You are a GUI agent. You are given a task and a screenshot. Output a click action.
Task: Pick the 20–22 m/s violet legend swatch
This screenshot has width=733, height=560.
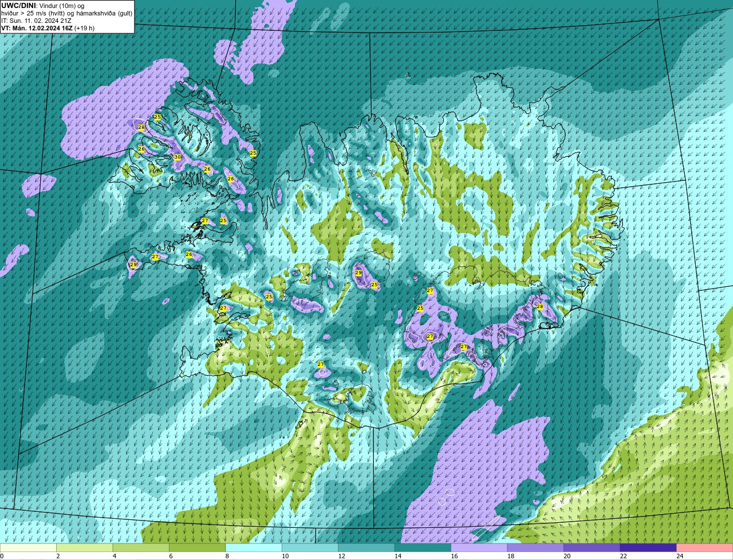click(592, 547)
